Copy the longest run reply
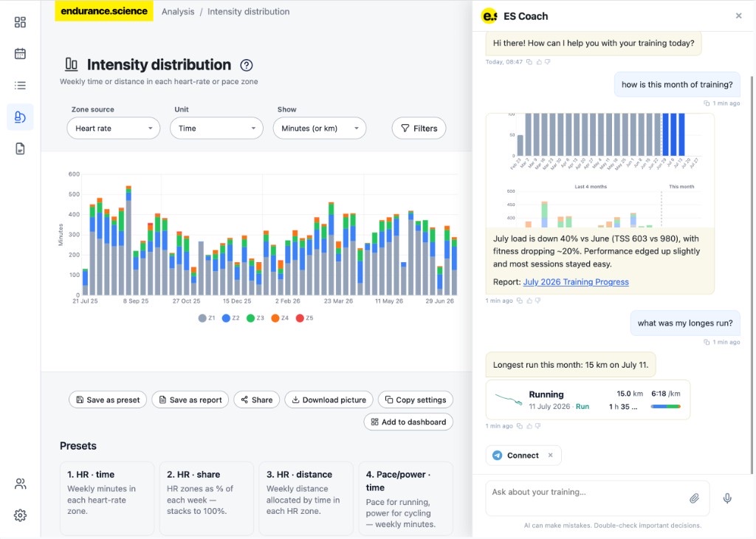The width and height of the screenshot is (756, 539). pos(519,426)
